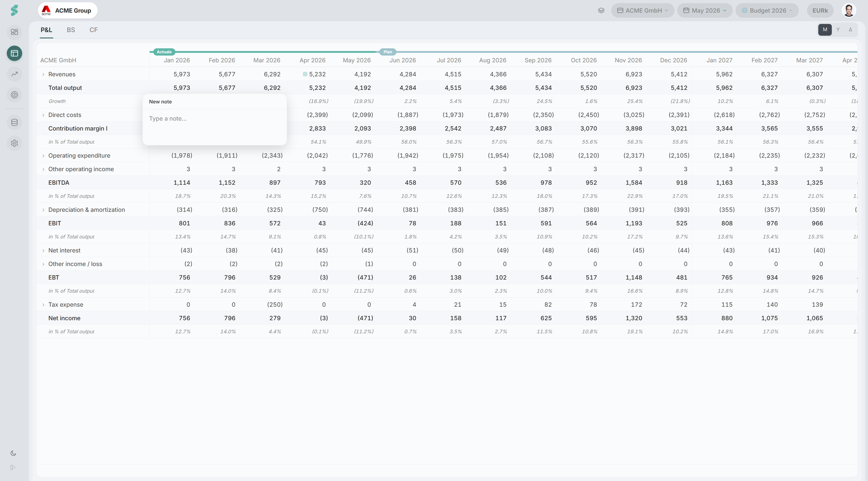Open the May 2026 date dropdown
868x481 pixels.
(x=705, y=10)
